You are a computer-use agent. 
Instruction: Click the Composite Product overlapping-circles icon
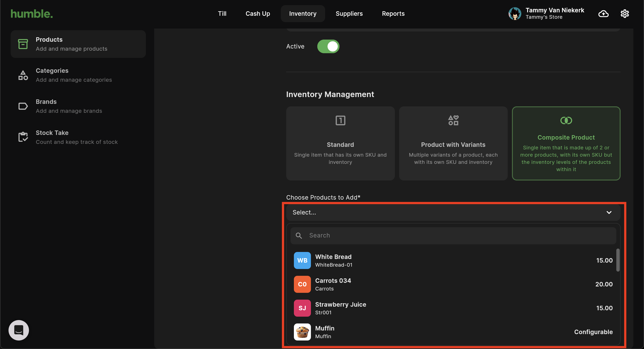pos(566,120)
